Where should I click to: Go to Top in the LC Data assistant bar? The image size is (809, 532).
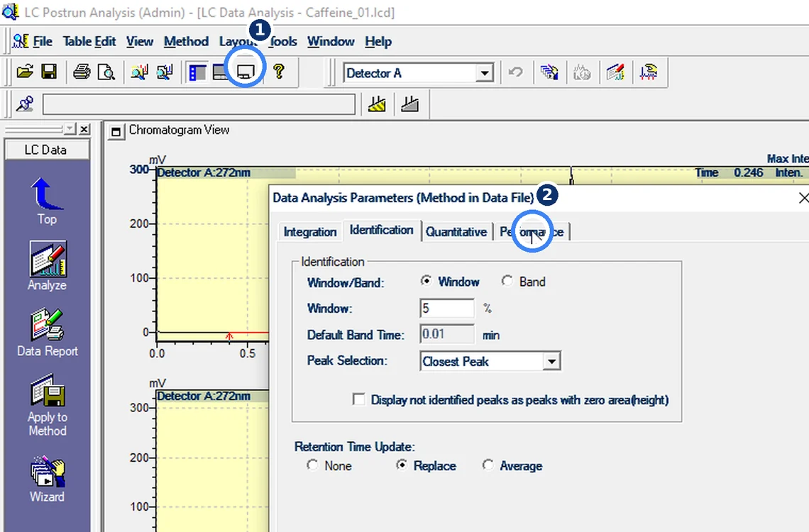(47, 201)
